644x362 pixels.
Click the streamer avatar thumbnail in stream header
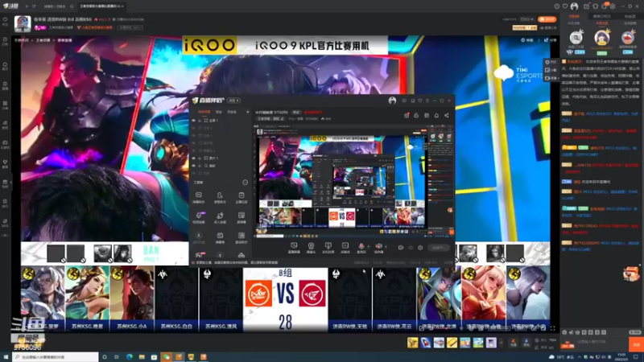(23, 24)
